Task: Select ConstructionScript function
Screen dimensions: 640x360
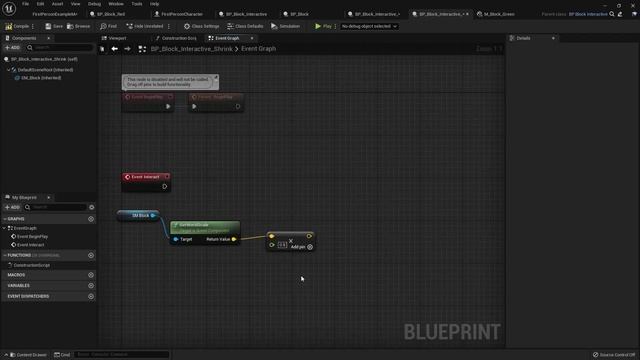Action: point(31,265)
